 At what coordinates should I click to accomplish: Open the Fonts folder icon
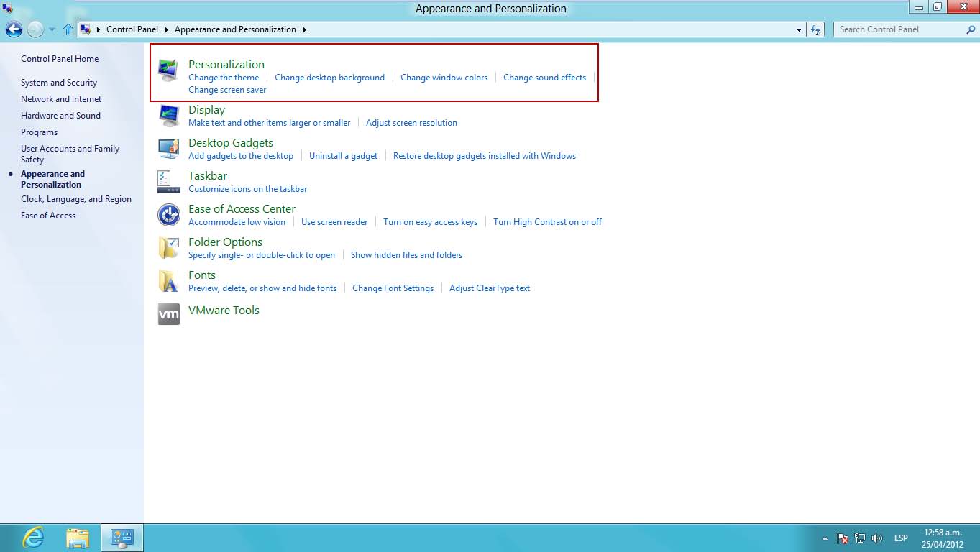[x=168, y=281]
